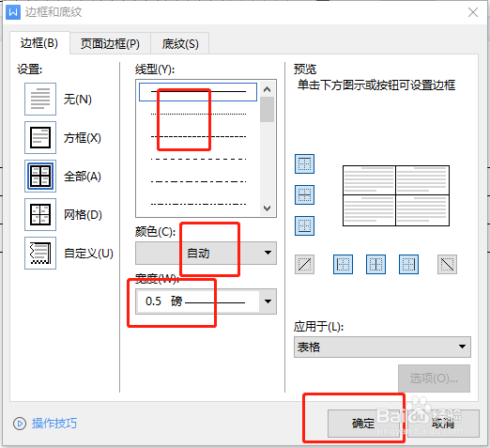Open the 颜色(C) color dropdown
This screenshot has width=490, height=448.
pos(206,253)
